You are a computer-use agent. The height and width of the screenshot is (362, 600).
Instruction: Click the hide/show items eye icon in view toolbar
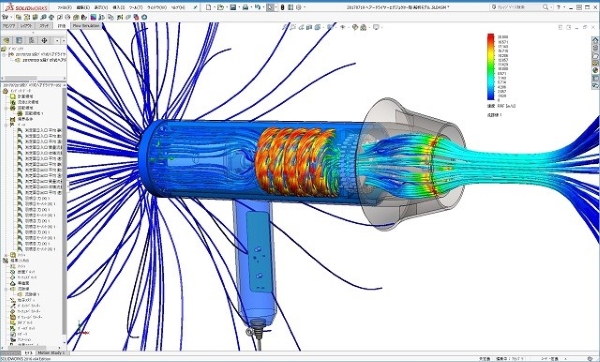(x=342, y=27)
